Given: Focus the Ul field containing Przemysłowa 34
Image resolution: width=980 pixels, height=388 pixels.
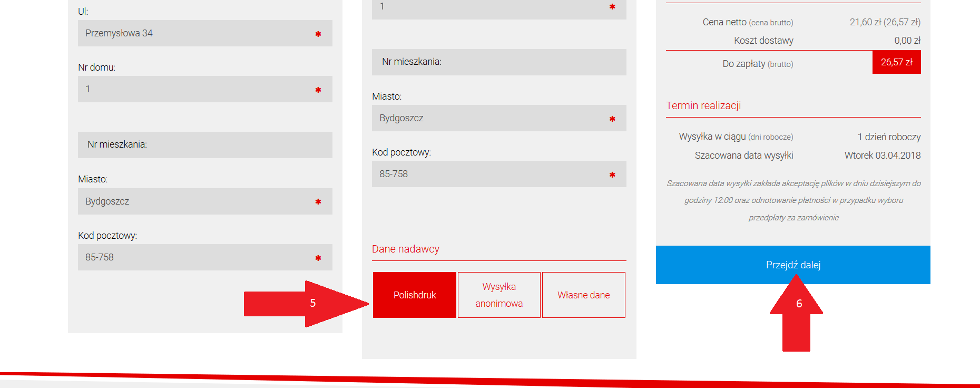Looking at the screenshot, I should click(195, 33).
